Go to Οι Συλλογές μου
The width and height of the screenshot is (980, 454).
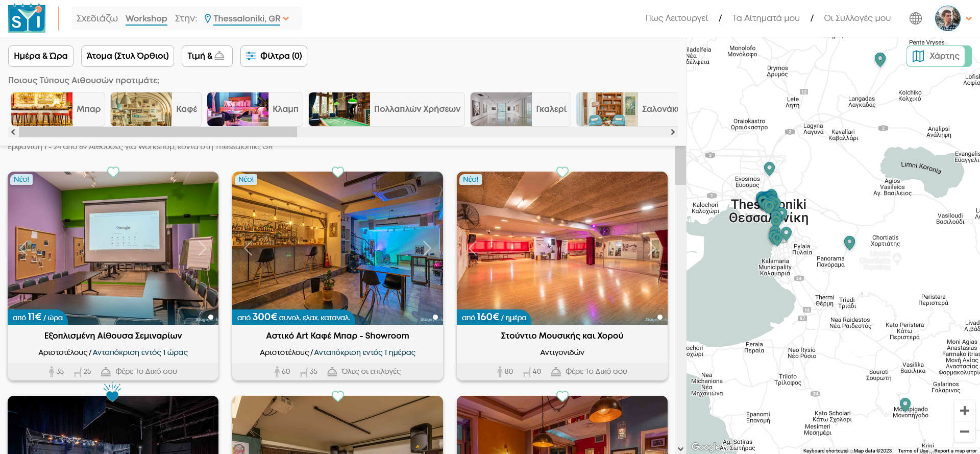click(x=857, y=18)
